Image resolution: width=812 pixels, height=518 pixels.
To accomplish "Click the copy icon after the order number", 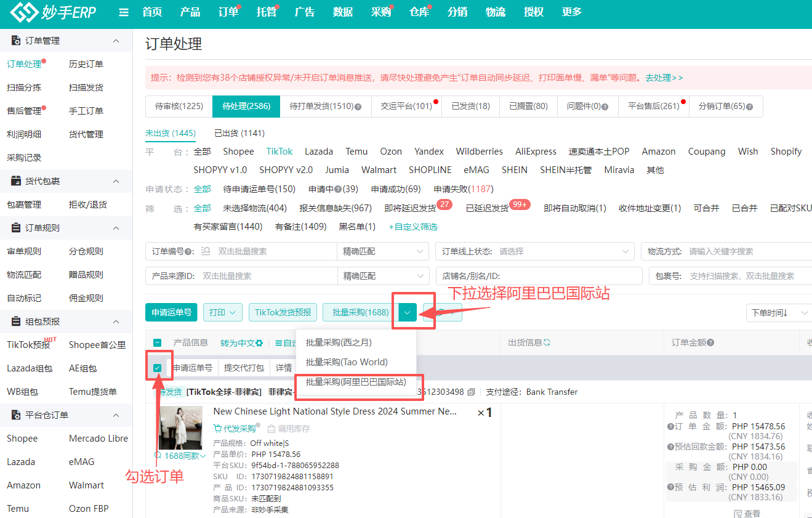I will (x=471, y=392).
